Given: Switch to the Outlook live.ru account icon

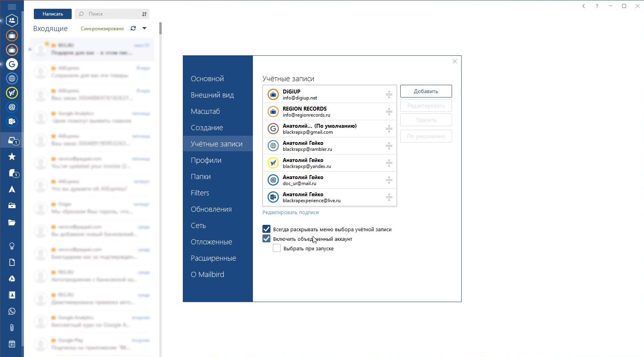Looking at the screenshot, I should 12,121.
